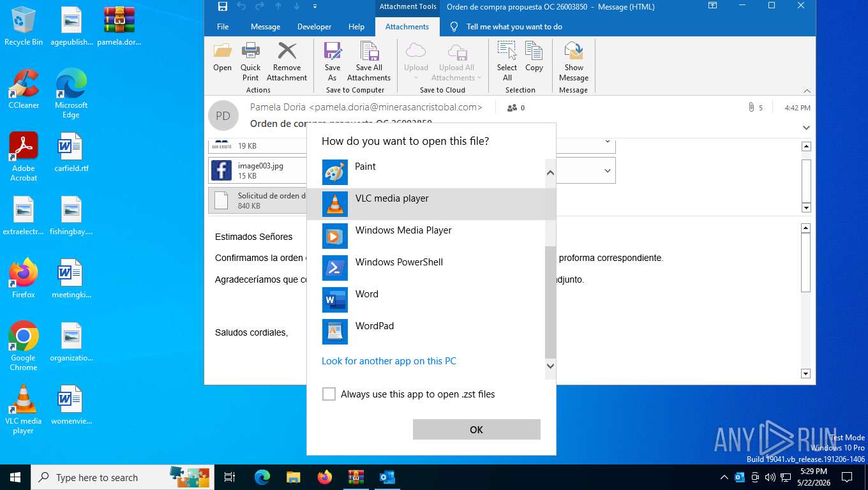The image size is (868, 490).
Task: Select the image003.jpg attachment
Action: [x=257, y=170]
